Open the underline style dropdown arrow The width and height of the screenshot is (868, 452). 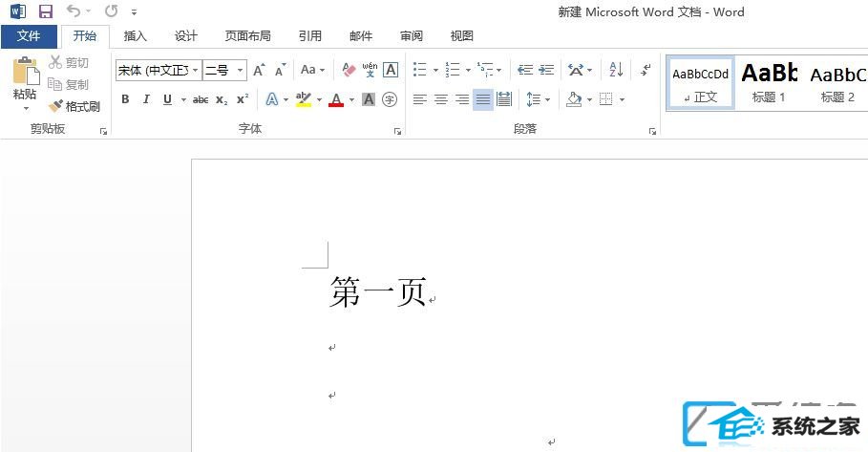pyautogui.click(x=183, y=99)
